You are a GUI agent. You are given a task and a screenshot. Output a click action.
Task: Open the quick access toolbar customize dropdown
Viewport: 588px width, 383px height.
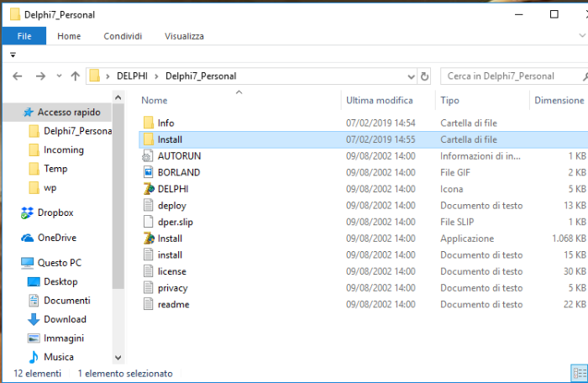click(13, 55)
